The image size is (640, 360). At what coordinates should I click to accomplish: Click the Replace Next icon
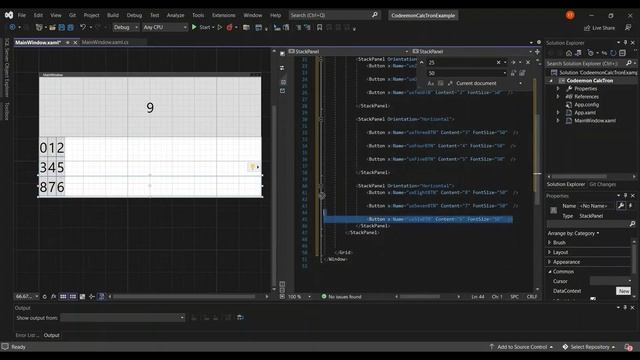coord(513,73)
